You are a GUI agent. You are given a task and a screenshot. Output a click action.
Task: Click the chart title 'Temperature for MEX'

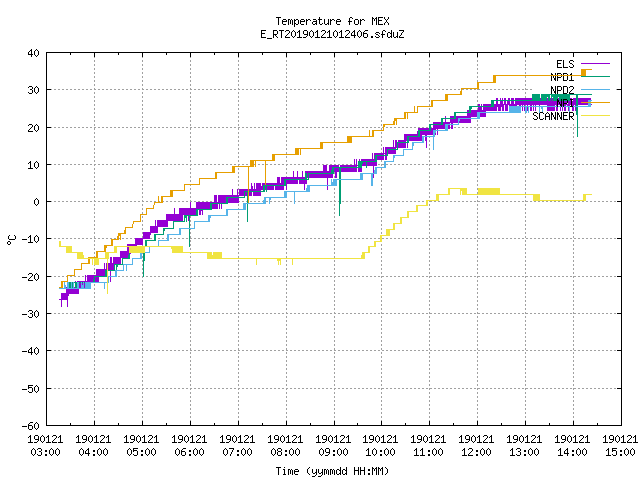pyautogui.click(x=332, y=21)
